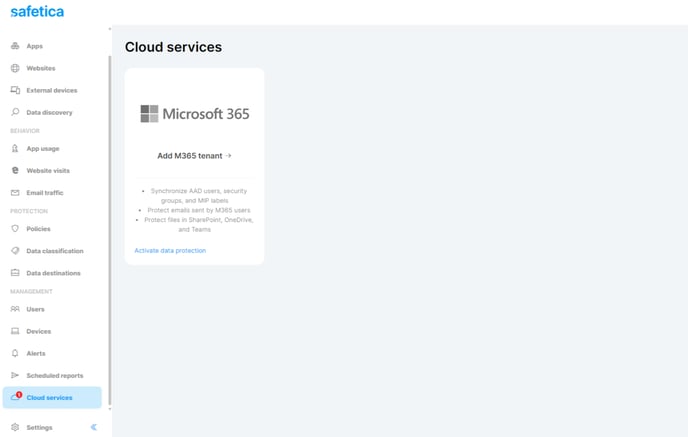Click the sidebar vertical scrollbar
688x437 pixels.
(110, 230)
